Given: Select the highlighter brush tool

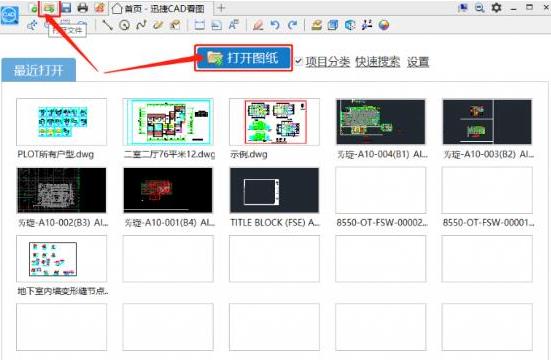Looking at the screenshot, I should (x=175, y=25).
